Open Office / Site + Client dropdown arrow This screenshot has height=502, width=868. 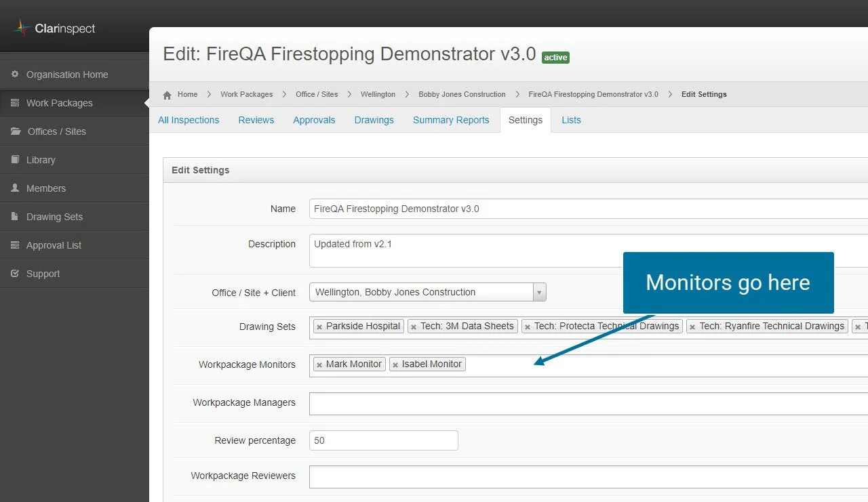pos(540,292)
